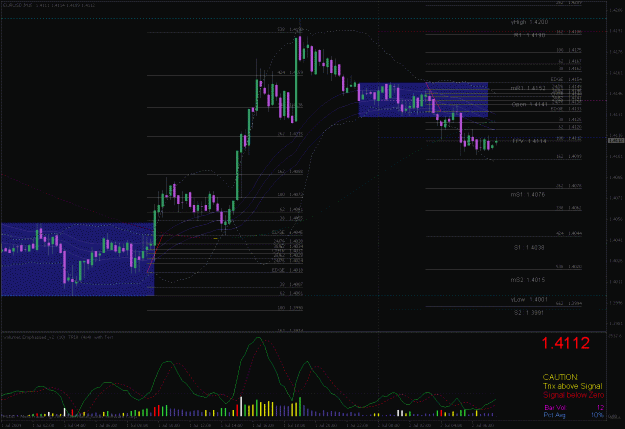Click the Pct Avg 10% label
Screen dimensions: 625x429
[x=574, y=415]
